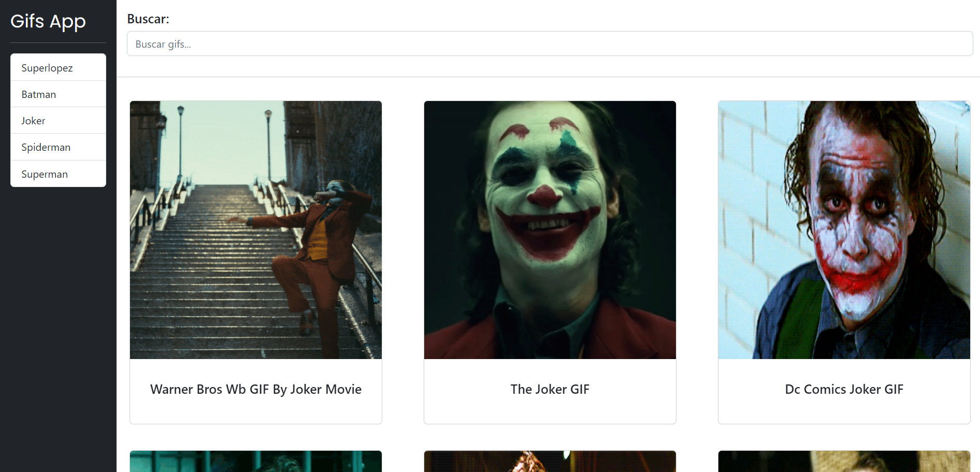Open the smiling clown-face Joker GIF
The width and height of the screenshot is (980, 472).
click(x=550, y=230)
